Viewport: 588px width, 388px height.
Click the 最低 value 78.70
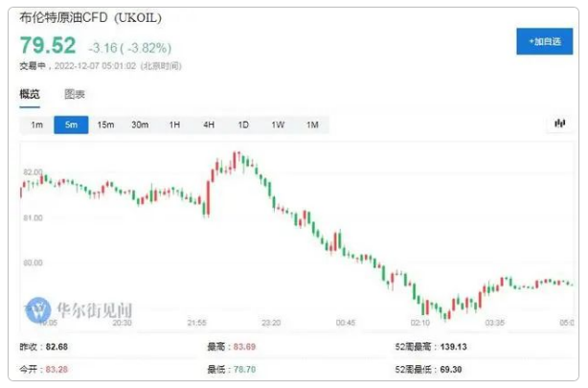click(x=244, y=369)
